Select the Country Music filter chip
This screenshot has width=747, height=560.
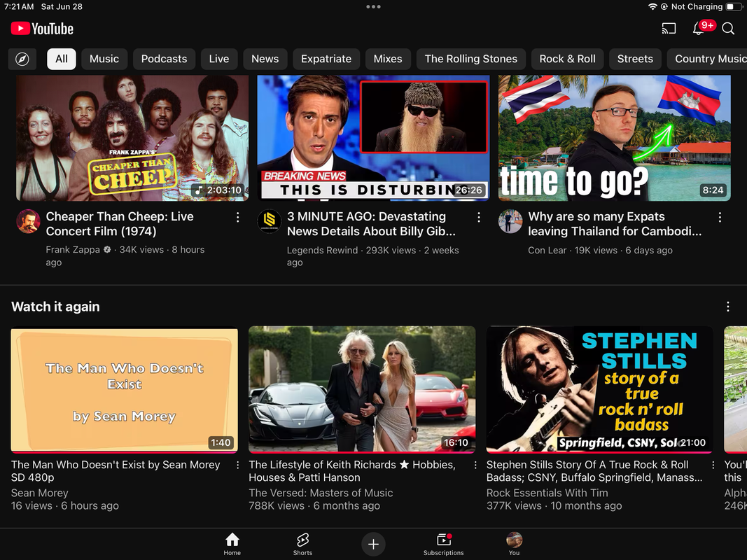tap(707, 59)
